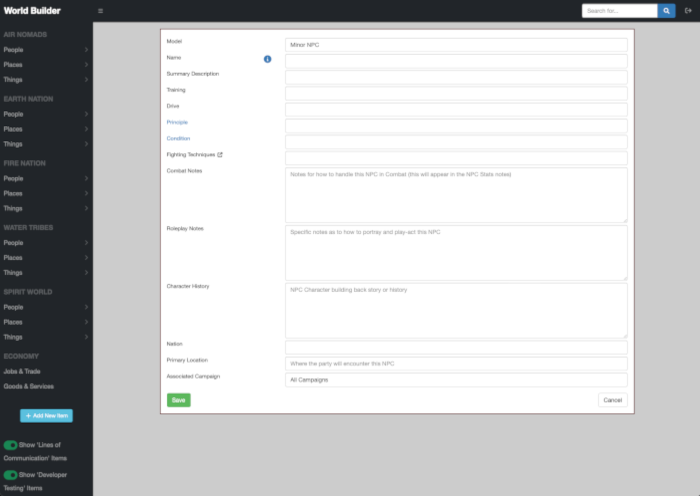Click the info icon beside Name
700x496 pixels.
(x=267, y=59)
